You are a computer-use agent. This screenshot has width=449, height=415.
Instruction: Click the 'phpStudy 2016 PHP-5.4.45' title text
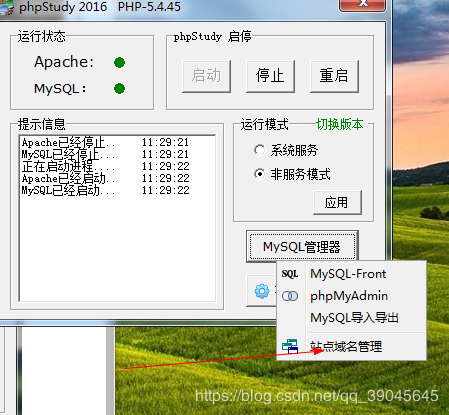coord(100,7)
